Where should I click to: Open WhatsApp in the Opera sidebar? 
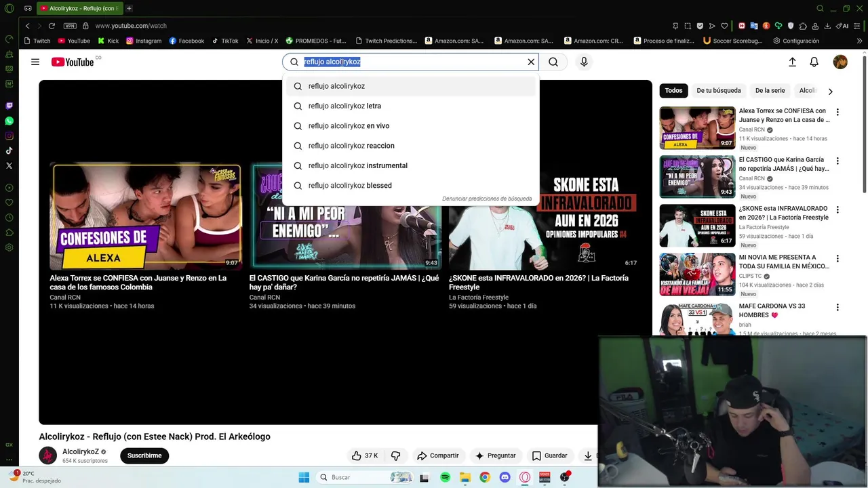(x=9, y=121)
